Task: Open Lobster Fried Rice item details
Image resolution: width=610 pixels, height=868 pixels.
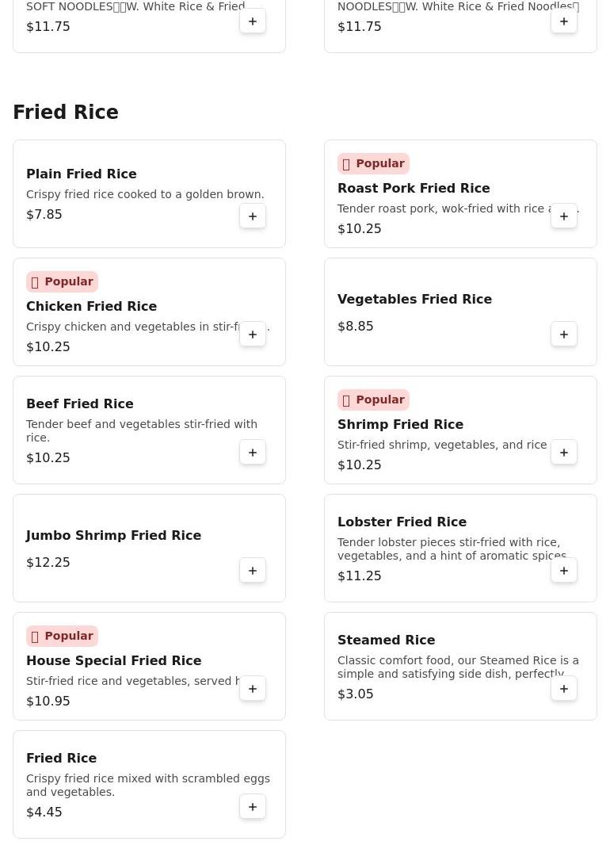Action: click(402, 522)
